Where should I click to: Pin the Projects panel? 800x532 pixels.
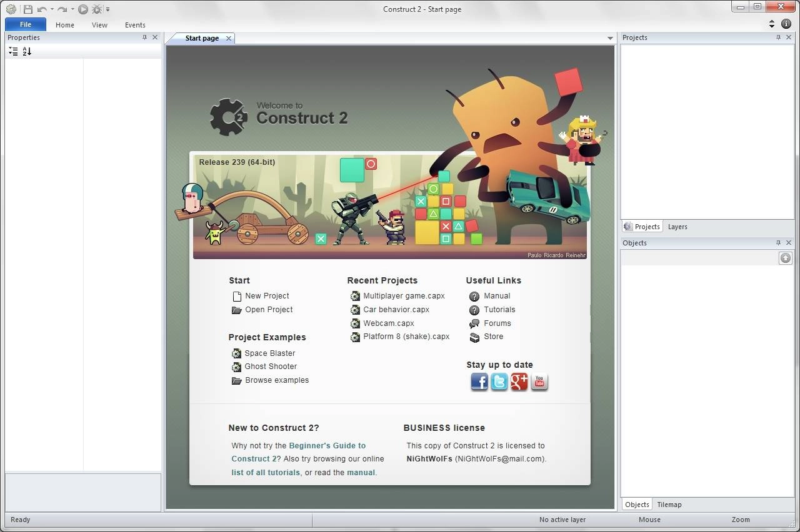778,37
